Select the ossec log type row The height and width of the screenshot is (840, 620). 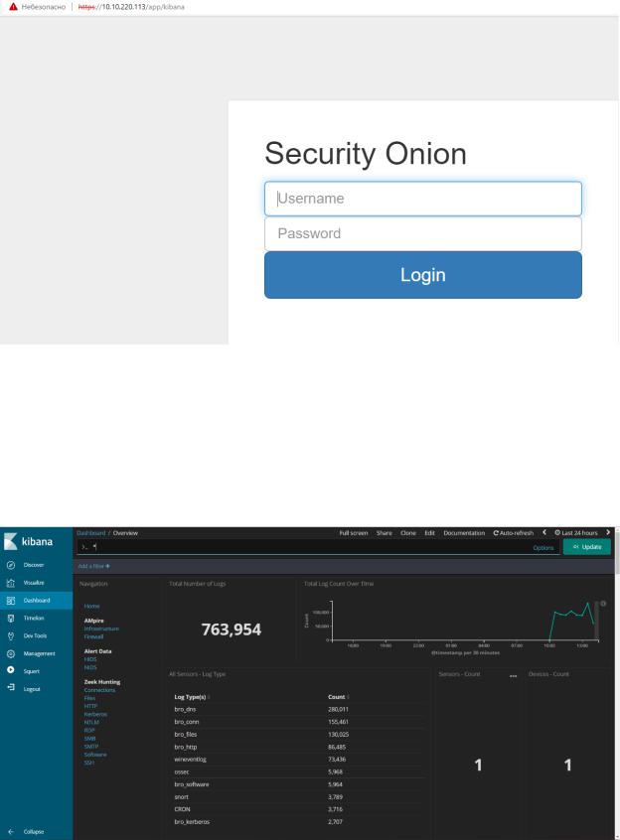[298, 771]
